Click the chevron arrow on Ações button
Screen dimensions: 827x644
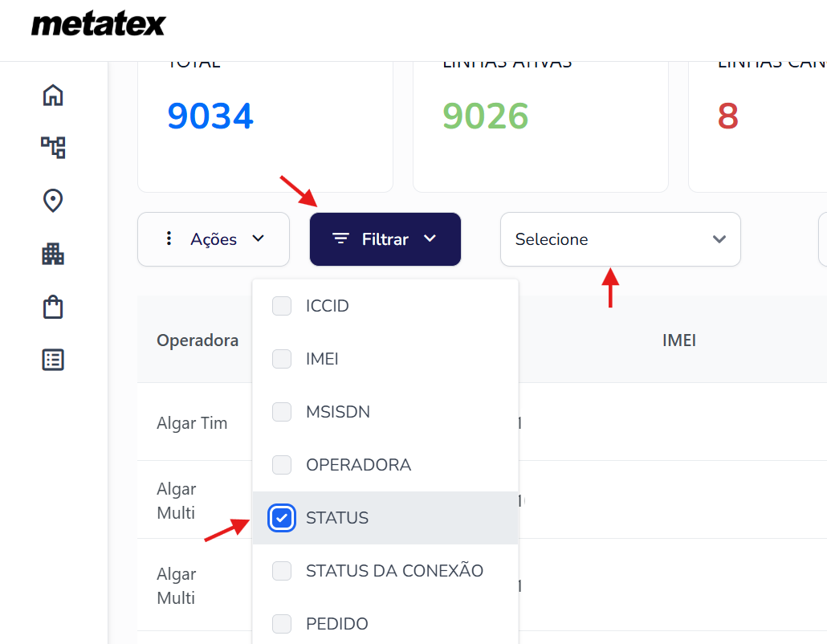(x=258, y=238)
